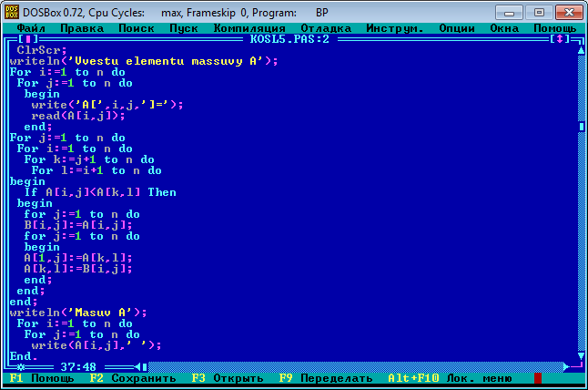Click vertical scrollbar up arrow
588x390 pixels.
[582, 50]
